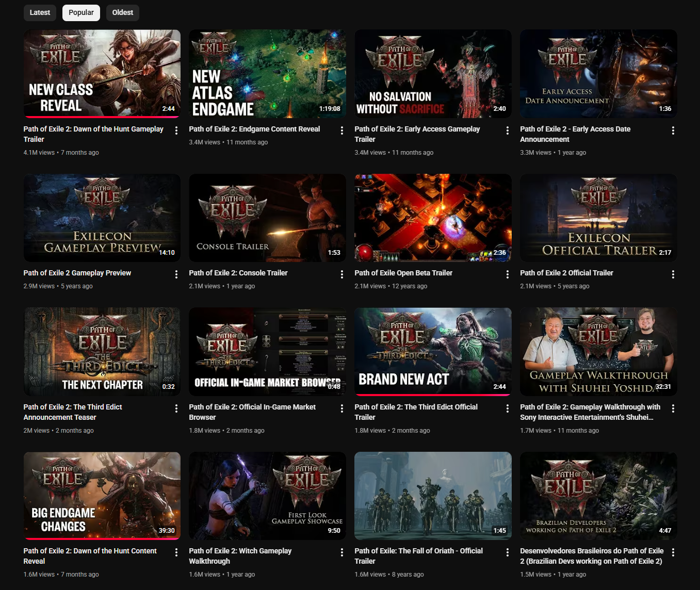Image resolution: width=700 pixels, height=590 pixels.
Task: Open options for Desenvolvedores Brasileiros video
Action: (x=673, y=552)
